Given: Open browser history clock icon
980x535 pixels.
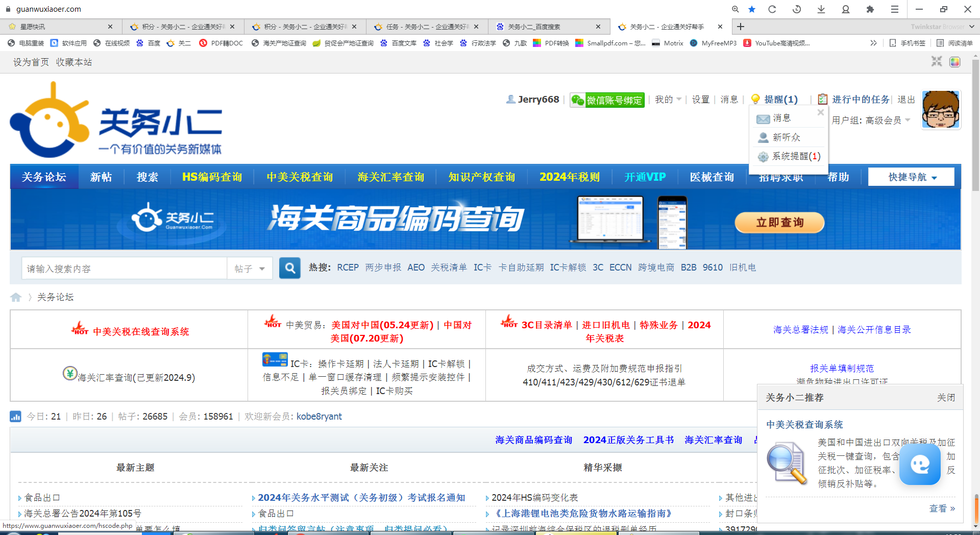Looking at the screenshot, I should point(797,9).
